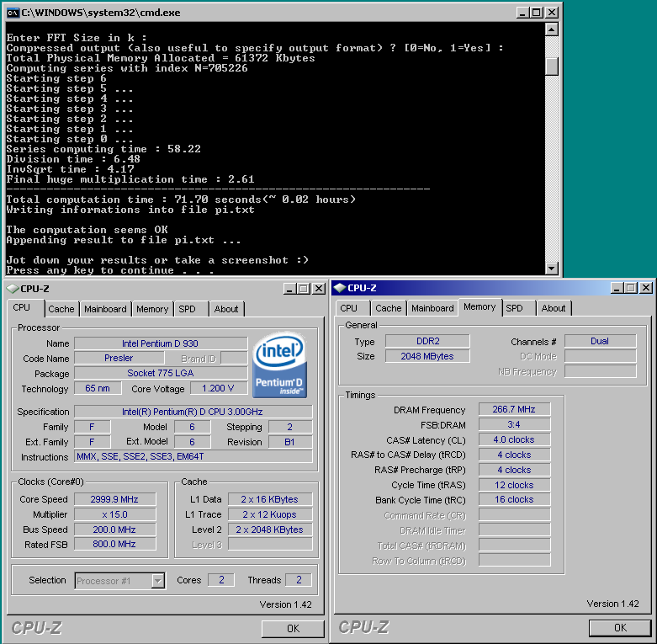
Task: Click L1 Trace value '2 x 12 Kuops'
Action: [270, 514]
